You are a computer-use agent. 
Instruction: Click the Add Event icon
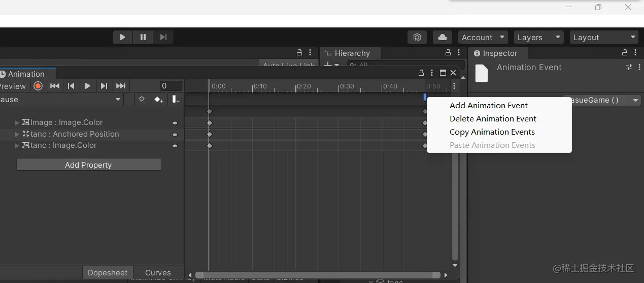176,100
